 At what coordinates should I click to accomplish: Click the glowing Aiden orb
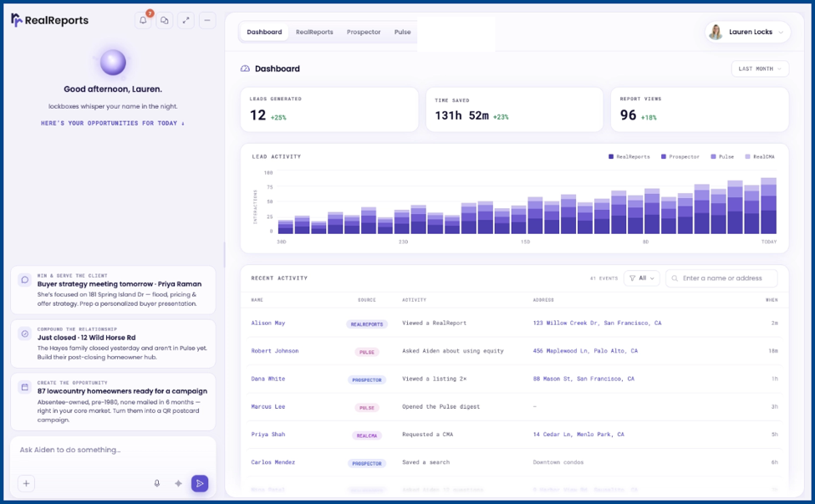(113, 63)
